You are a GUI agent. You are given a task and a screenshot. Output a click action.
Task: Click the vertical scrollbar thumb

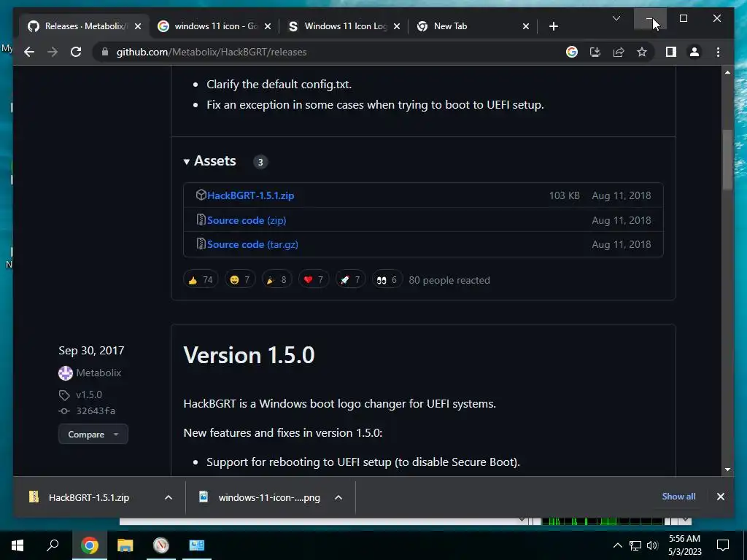727,160
